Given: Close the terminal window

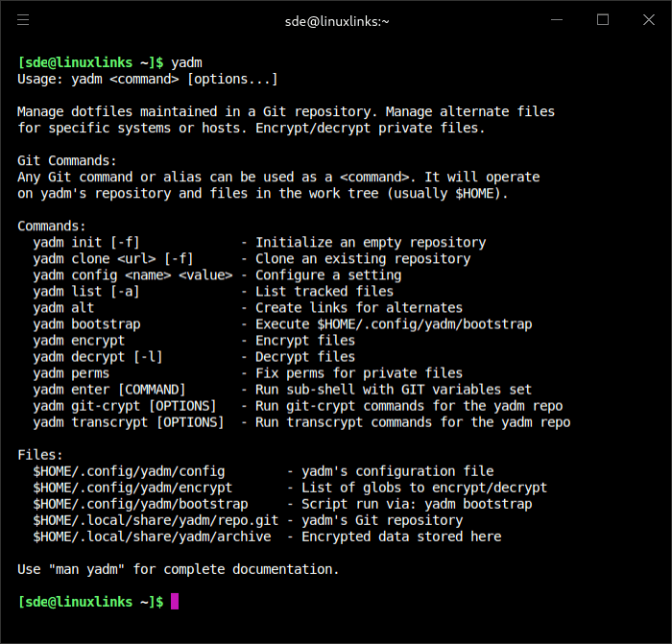Looking at the screenshot, I should coord(648,20).
